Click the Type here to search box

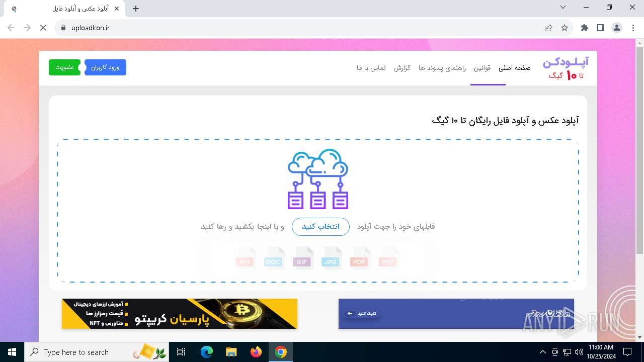pos(97,352)
